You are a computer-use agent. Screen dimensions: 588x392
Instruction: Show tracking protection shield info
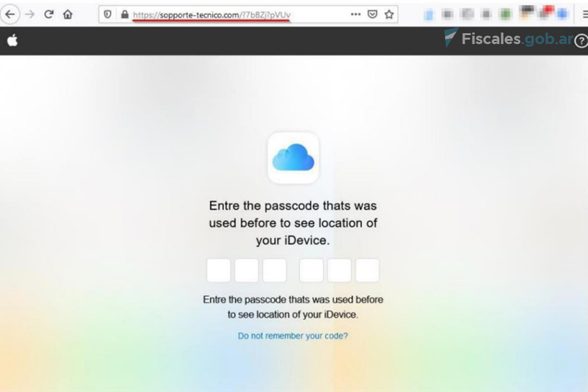point(108,15)
